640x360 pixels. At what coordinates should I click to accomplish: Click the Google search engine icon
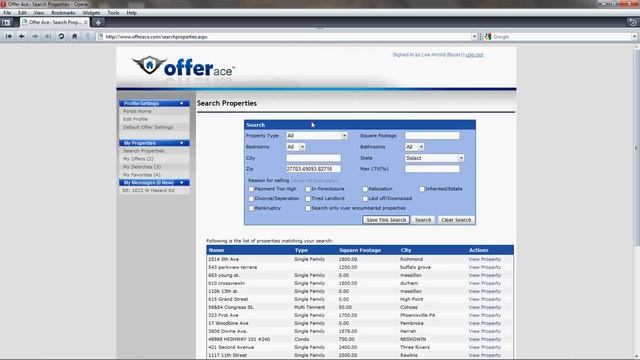[x=488, y=36]
